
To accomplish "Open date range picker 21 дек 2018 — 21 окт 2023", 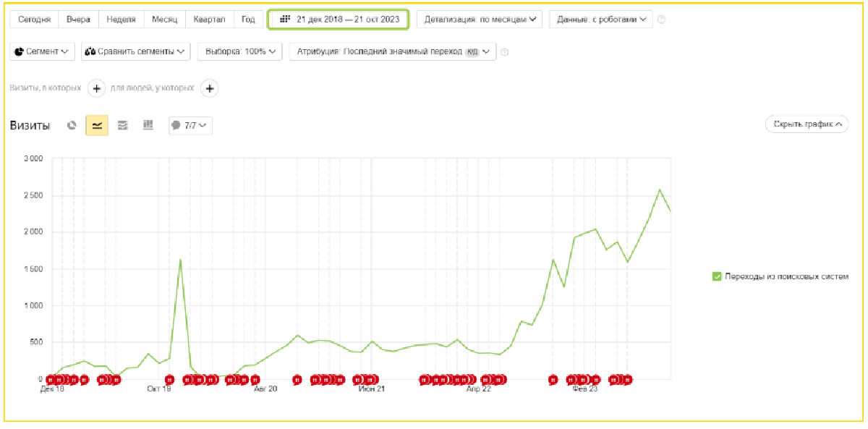I will pyautogui.click(x=338, y=20).
